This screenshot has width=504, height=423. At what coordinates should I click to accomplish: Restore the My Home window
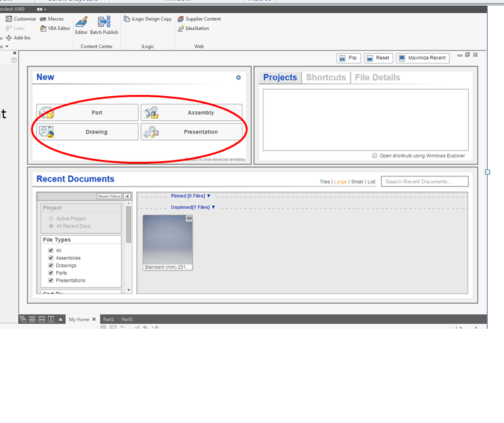point(467,55)
